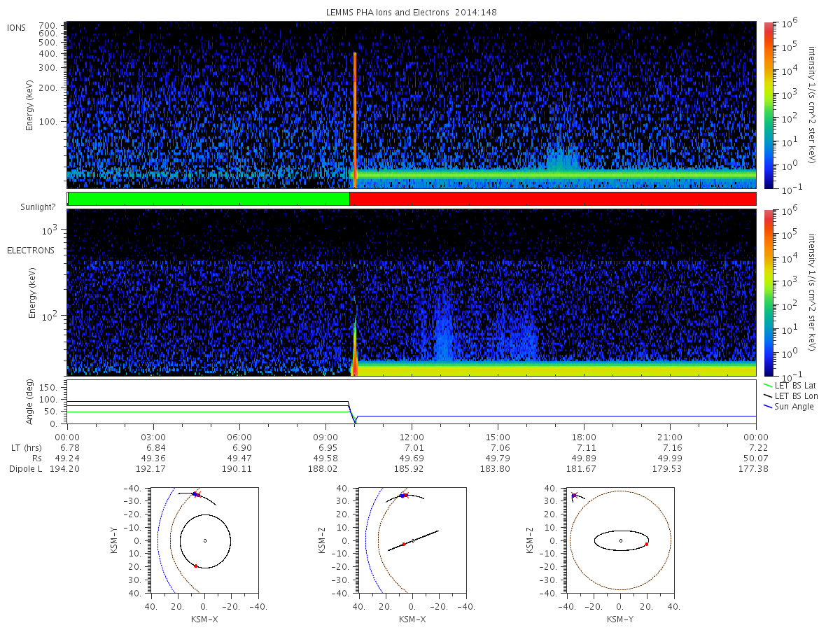Click the 03:00 time axis label

153,436
